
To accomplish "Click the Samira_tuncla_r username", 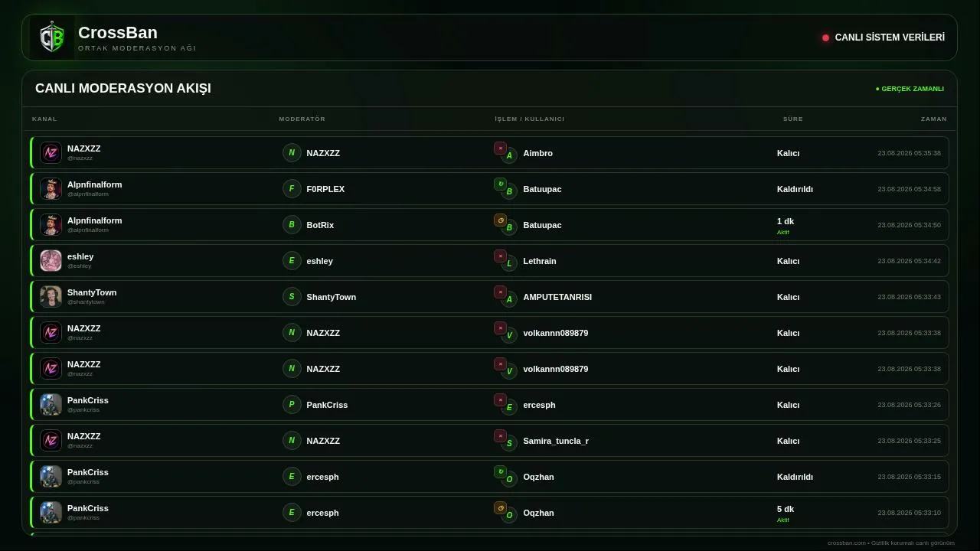I will (x=556, y=441).
